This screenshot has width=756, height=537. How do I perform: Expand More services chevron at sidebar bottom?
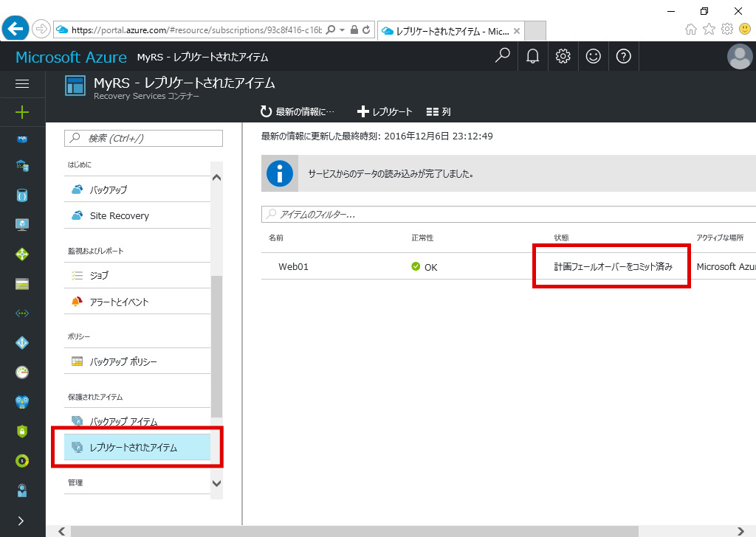(x=21, y=521)
